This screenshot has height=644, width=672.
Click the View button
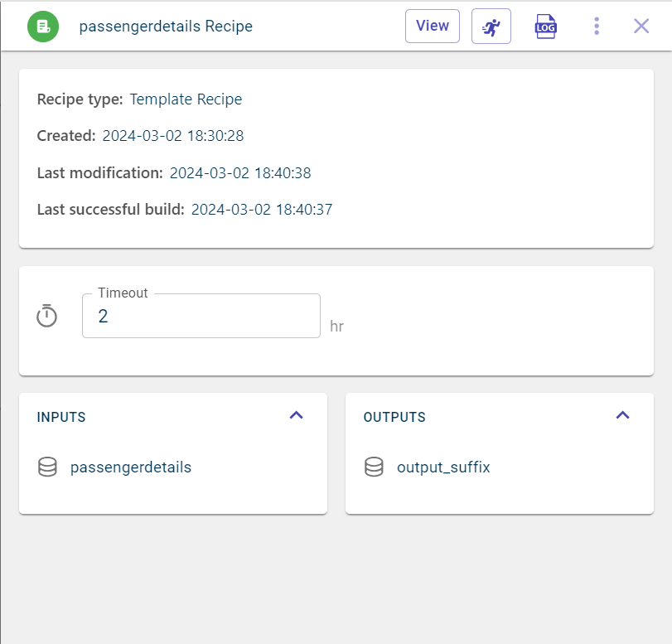432,27
